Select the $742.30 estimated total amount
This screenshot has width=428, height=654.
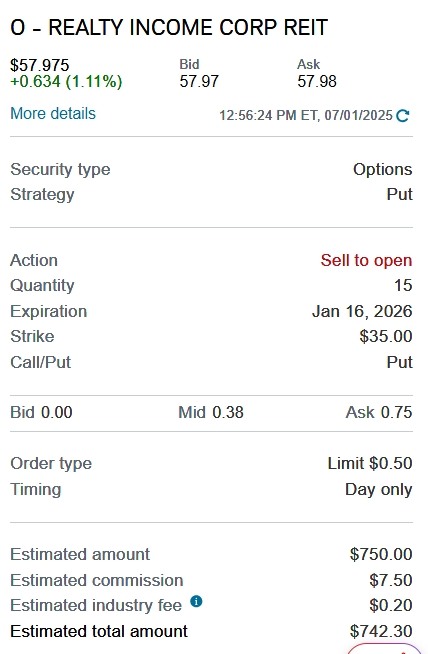(x=381, y=631)
